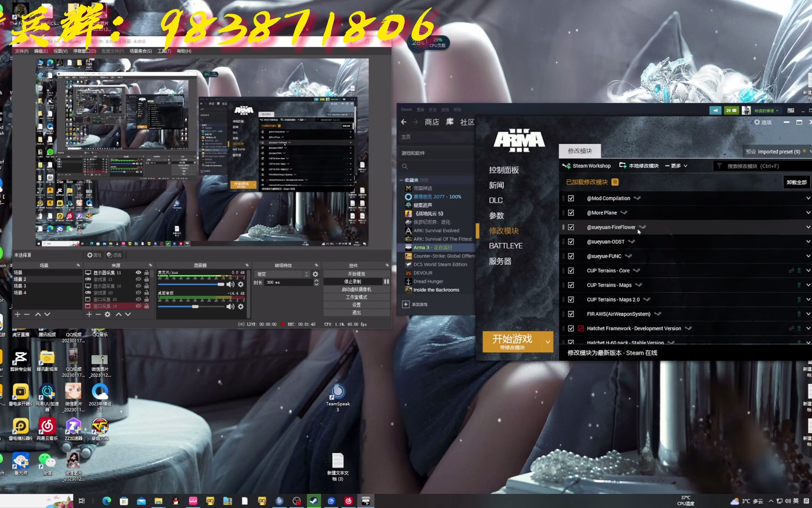
Task: Hide 显示器采集 11 source via eye icon
Action: pyautogui.click(x=138, y=273)
